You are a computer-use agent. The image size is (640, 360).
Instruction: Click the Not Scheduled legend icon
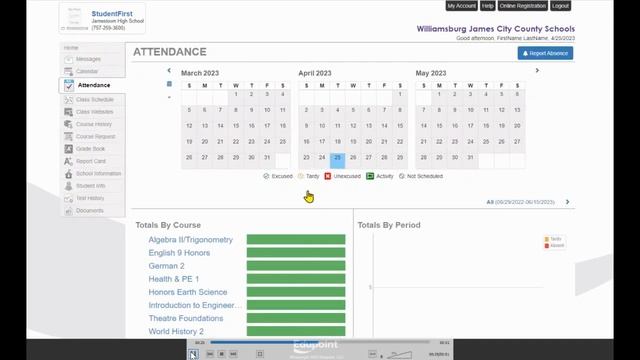point(402,176)
